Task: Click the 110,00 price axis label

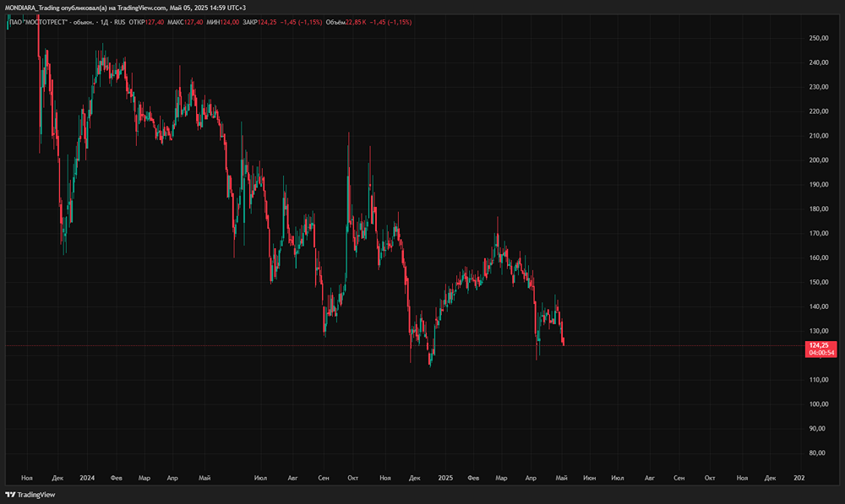Action: pyautogui.click(x=819, y=380)
